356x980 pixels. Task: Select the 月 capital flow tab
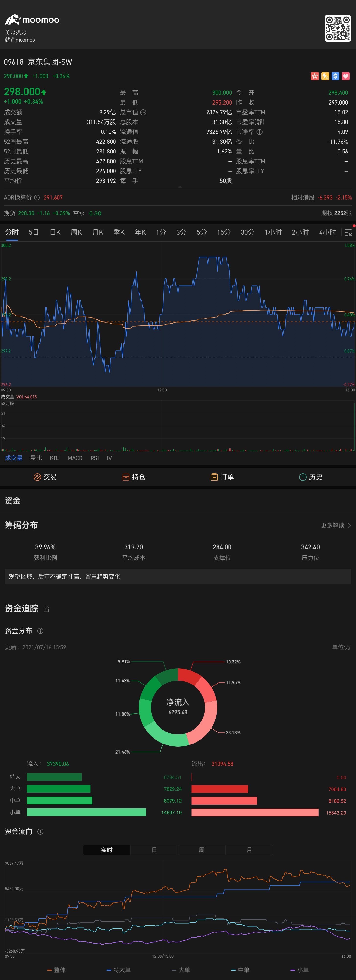(x=249, y=850)
